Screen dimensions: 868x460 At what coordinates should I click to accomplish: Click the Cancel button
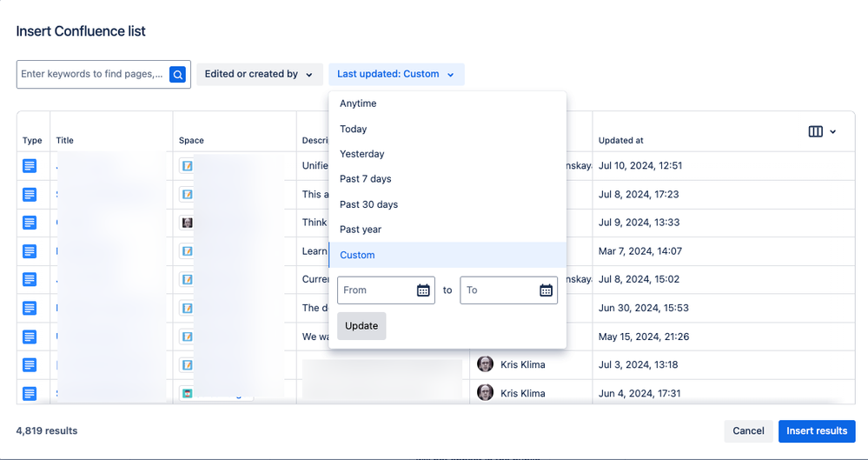pyautogui.click(x=748, y=431)
